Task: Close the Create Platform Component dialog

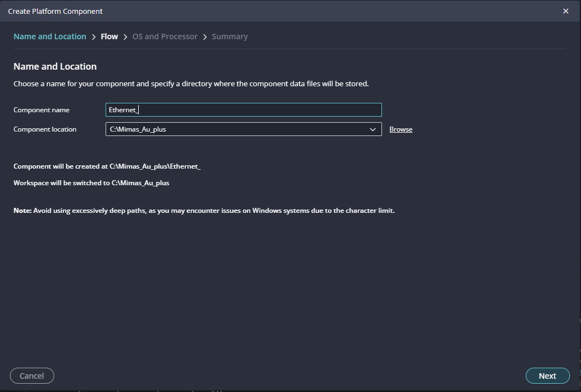Action: [566, 11]
